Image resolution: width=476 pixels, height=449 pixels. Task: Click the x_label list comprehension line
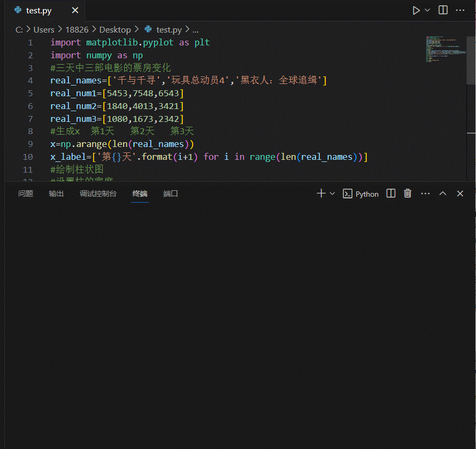pyautogui.click(x=209, y=157)
